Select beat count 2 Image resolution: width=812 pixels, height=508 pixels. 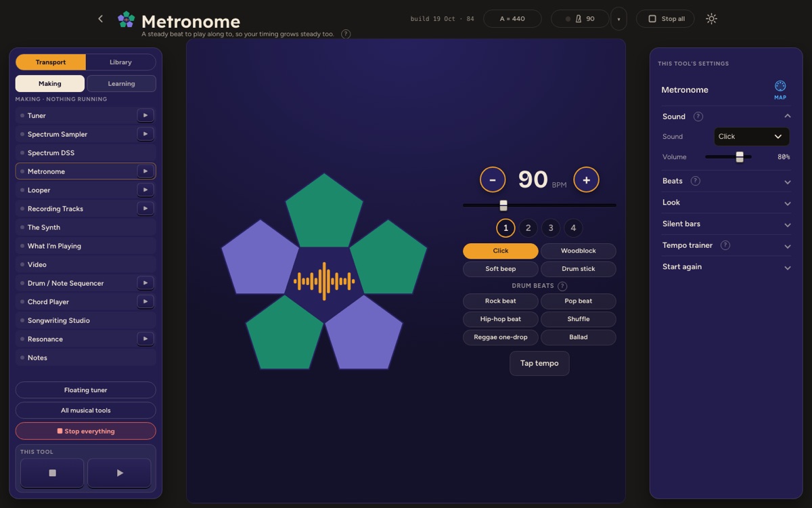point(528,228)
